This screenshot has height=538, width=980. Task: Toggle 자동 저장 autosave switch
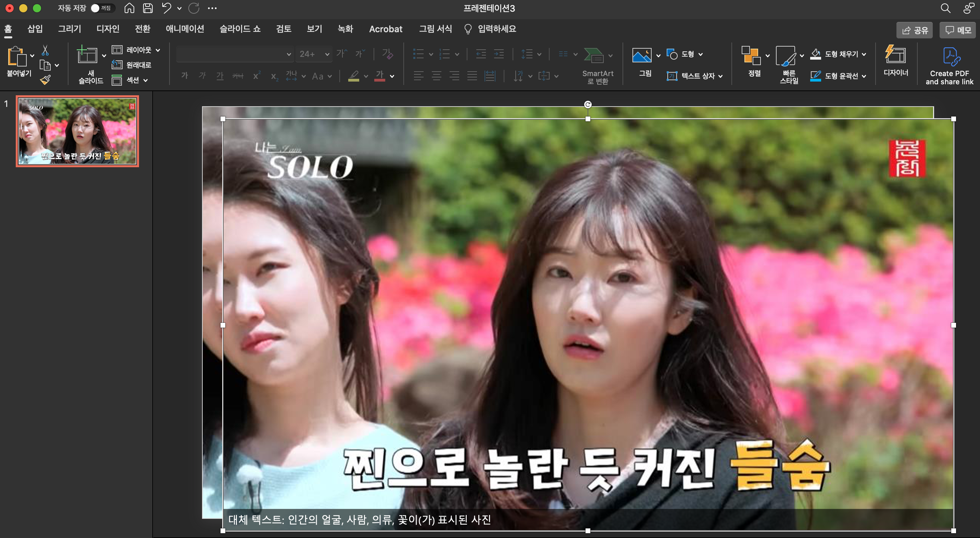pyautogui.click(x=103, y=8)
